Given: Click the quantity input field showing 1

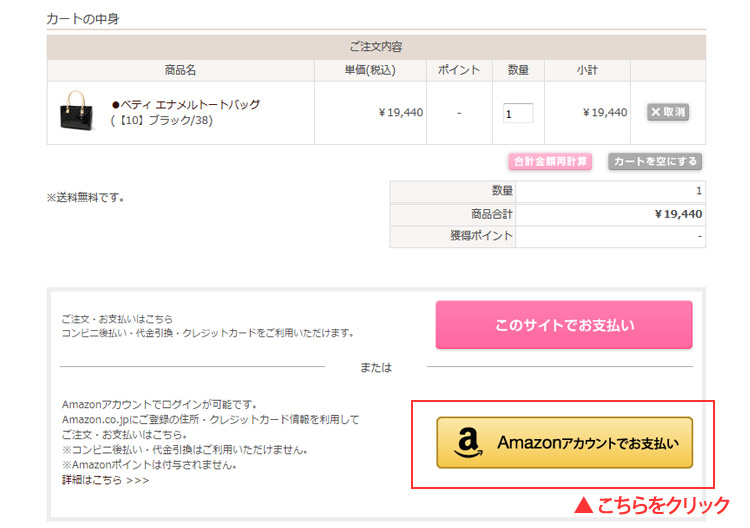Looking at the screenshot, I should tap(518, 113).
